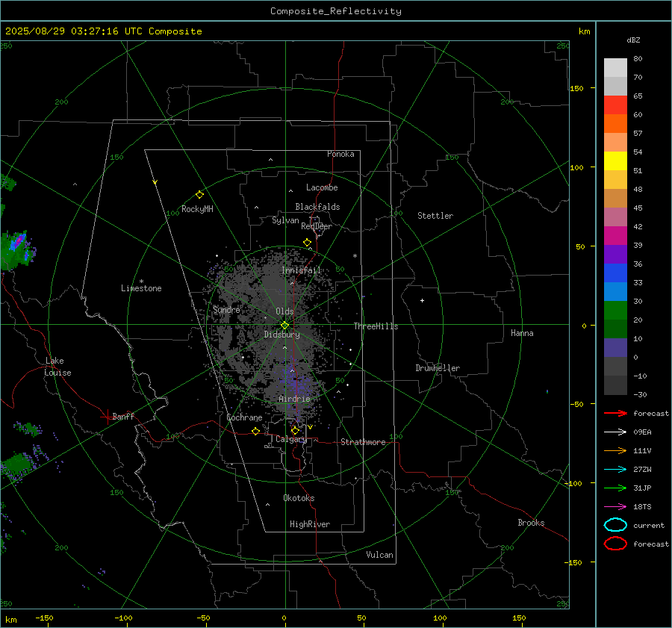Click the green 31JP arrow icon

click(x=615, y=488)
